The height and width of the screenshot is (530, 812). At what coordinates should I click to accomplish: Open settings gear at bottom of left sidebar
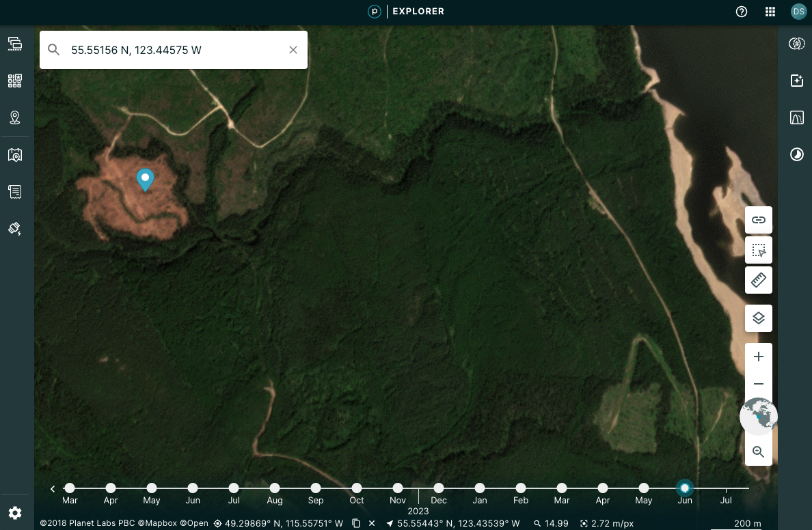(x=15, y=513)
